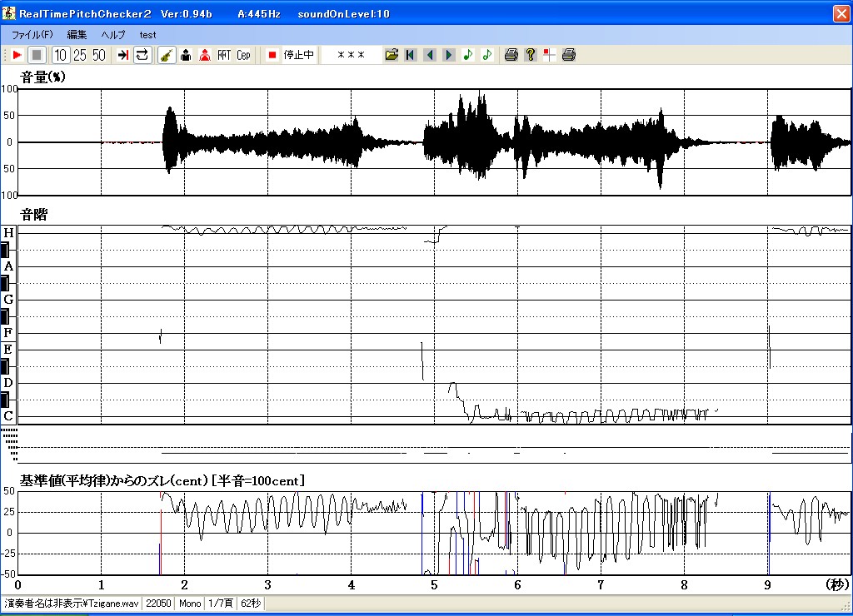Screen dimensions: 853x616
Task: Click the 停止中 status label
Action: (299, 55)
